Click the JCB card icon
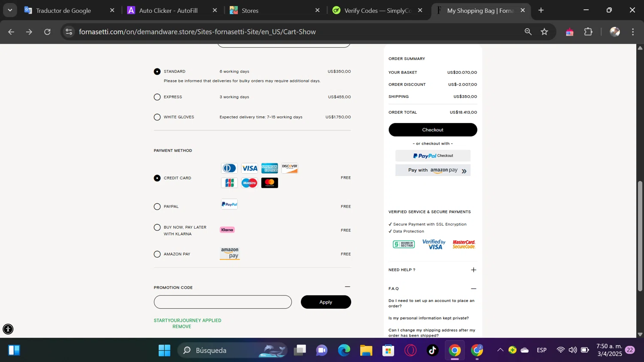The width and height of the screenshot is (644, 362). pos(229,183)
